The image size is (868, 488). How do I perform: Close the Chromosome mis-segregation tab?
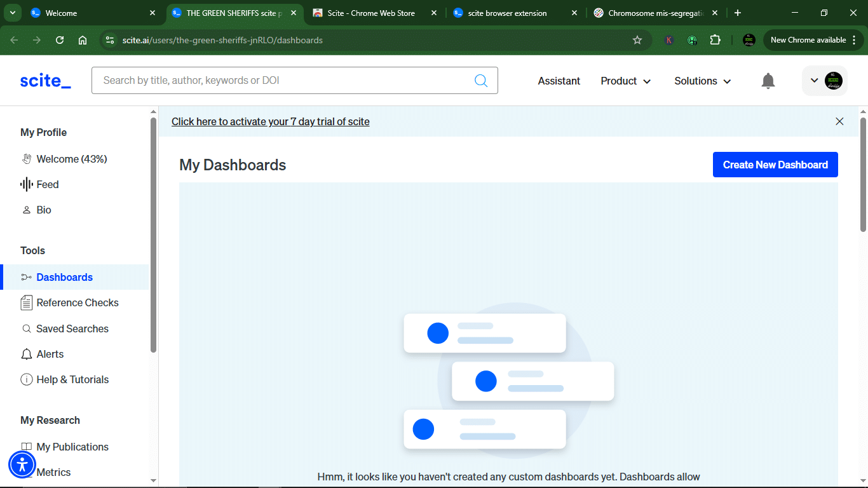(715, 13)
